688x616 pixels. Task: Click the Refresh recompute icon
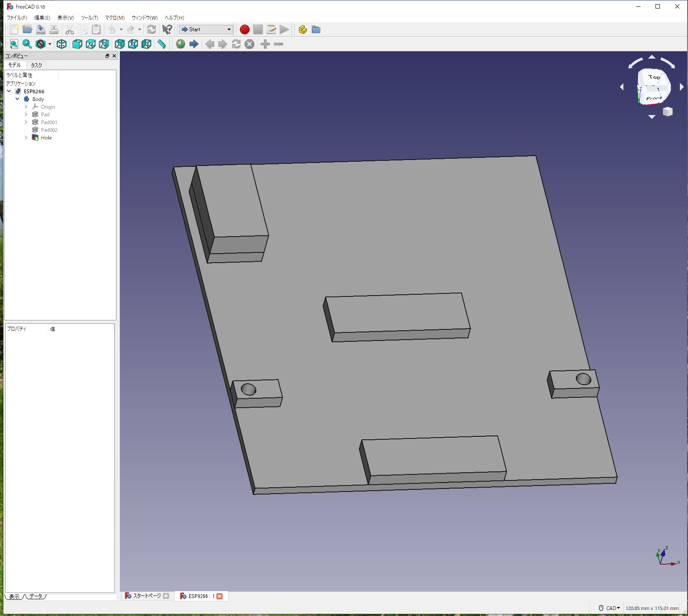pyautogui.click(x=151, y=30)
